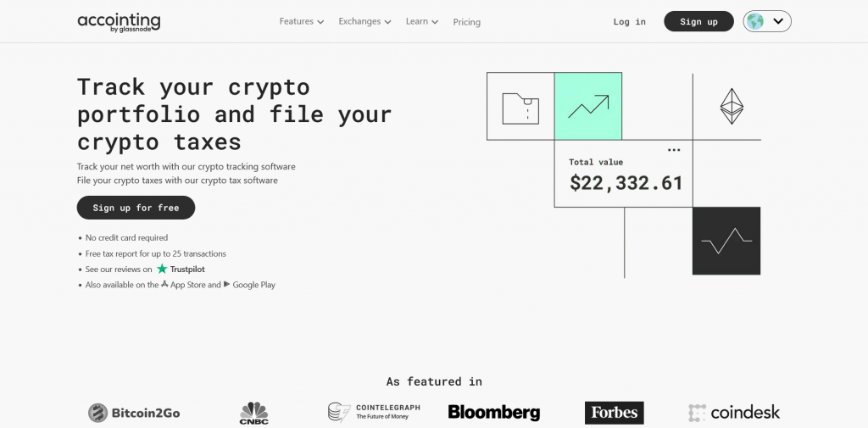Expand the Learn dropdown menu
This screenshot has height=428, width=868.
coord(422,21)
